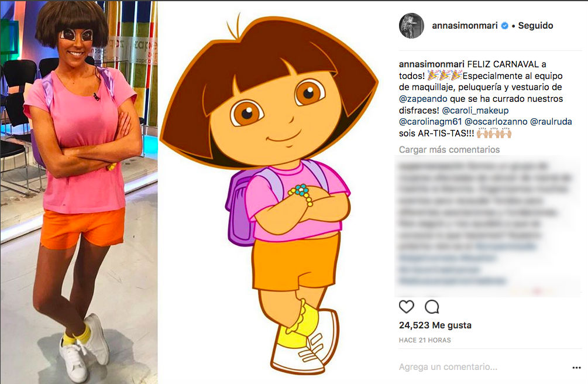The width and height of the screenshot is (588, 384).
Task: Click the woman in costume photo
Action: 79,192
